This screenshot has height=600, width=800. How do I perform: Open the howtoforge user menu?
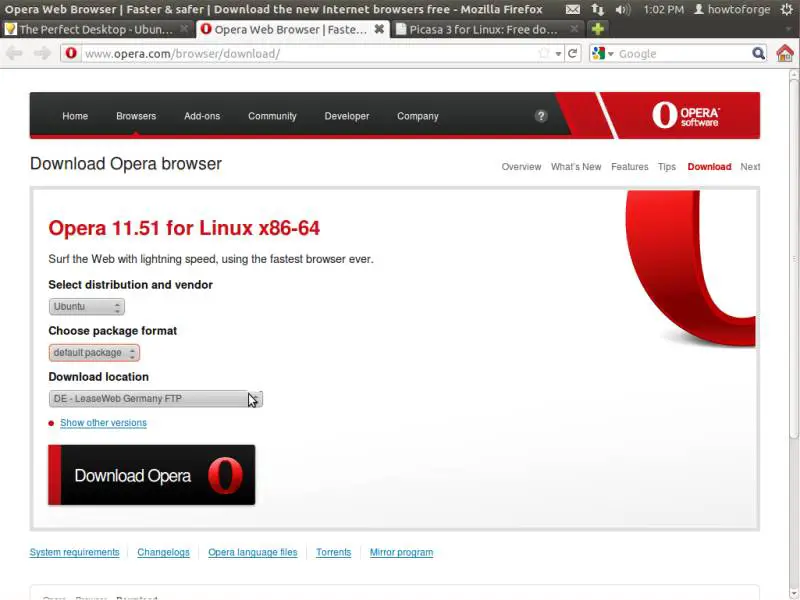[732, 9]
